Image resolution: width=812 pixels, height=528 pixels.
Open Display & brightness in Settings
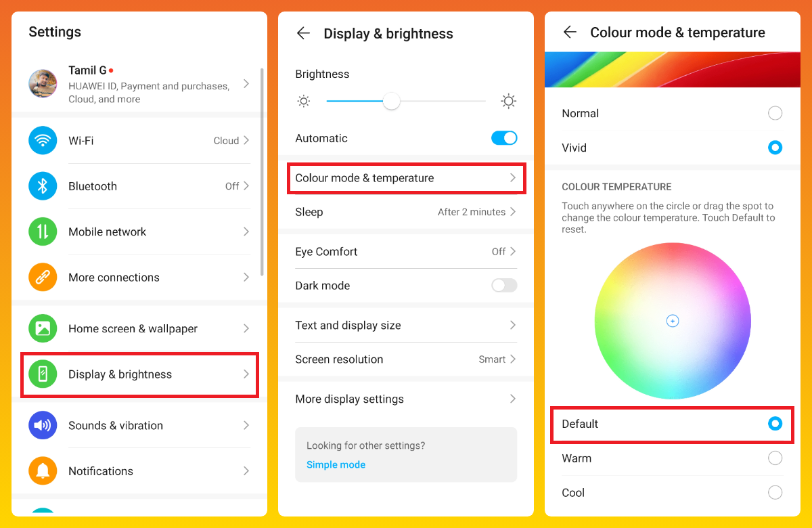139,374
